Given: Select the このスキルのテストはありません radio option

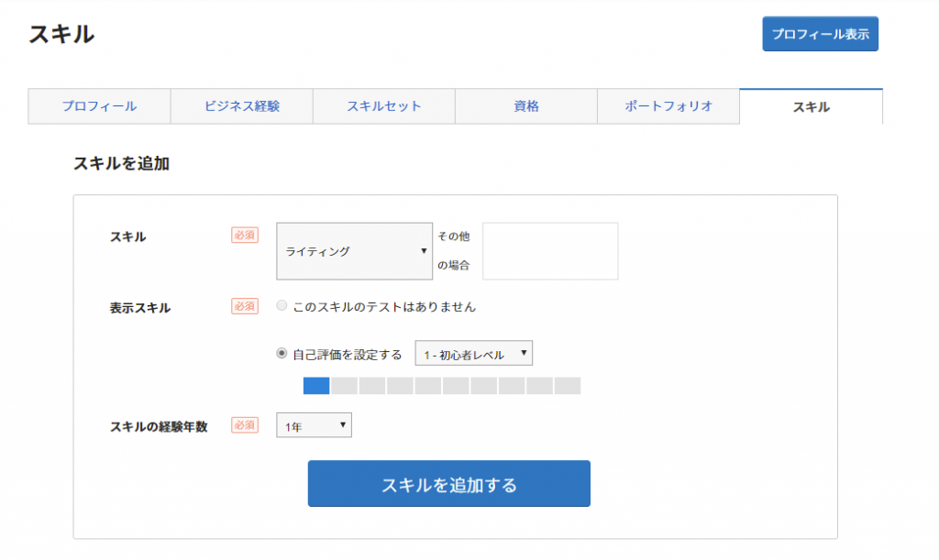Looking at the screenshot, I should (x=282, y=306).
